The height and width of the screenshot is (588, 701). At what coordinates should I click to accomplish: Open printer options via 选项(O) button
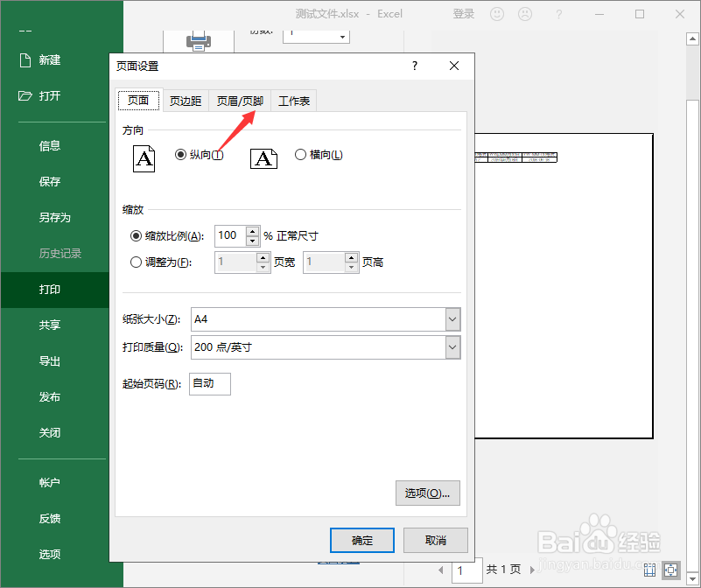coord(427,493)
